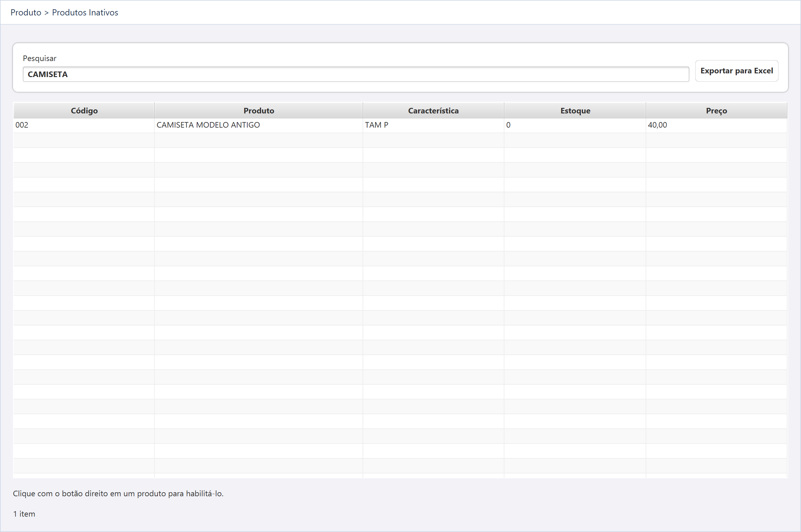
Task: Click the Pesquisar label
Action: point(40,58)
